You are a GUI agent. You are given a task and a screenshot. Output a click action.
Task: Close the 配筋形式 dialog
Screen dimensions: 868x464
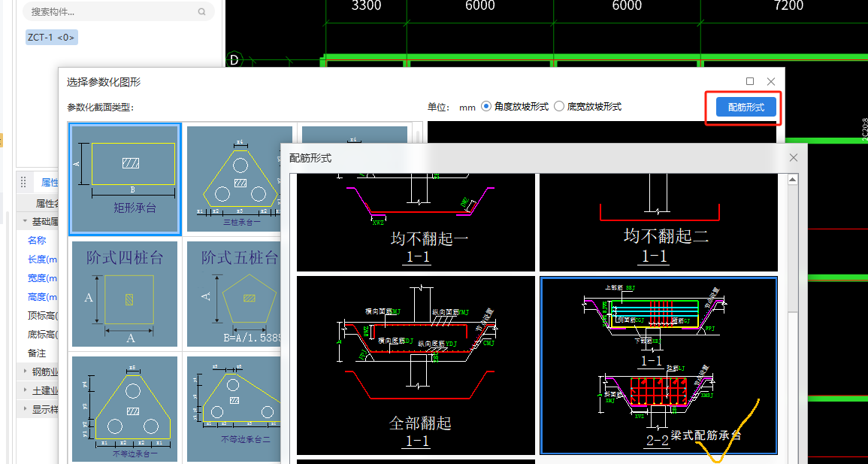tap(794, 158)
